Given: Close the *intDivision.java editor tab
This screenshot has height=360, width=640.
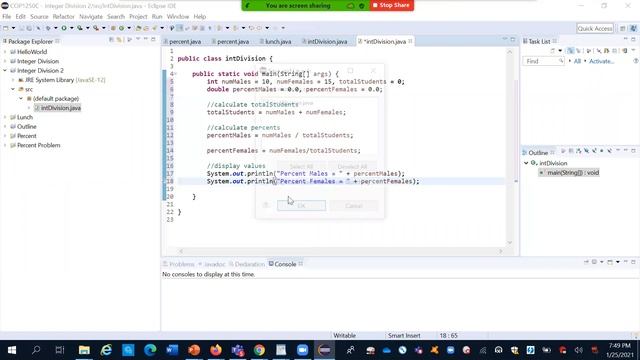Looking at the screenshot, I should click(x=410, y=41).
